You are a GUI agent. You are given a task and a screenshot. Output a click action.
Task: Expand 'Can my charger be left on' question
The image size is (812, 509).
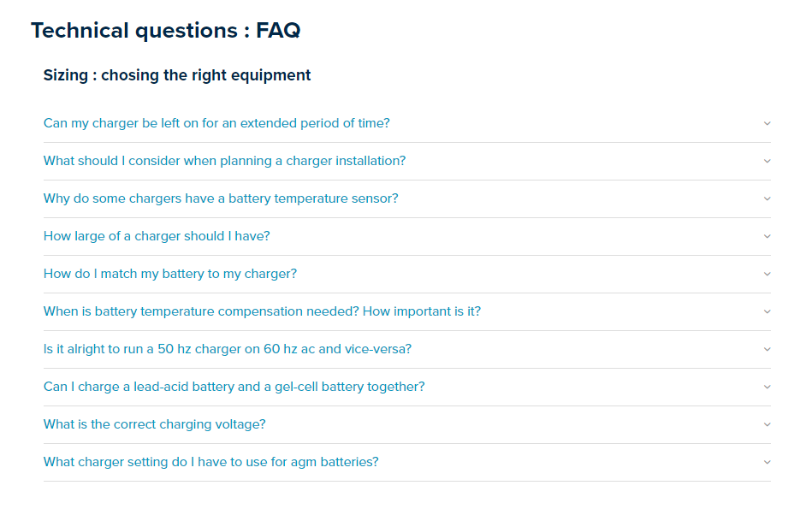click(216, 123)
